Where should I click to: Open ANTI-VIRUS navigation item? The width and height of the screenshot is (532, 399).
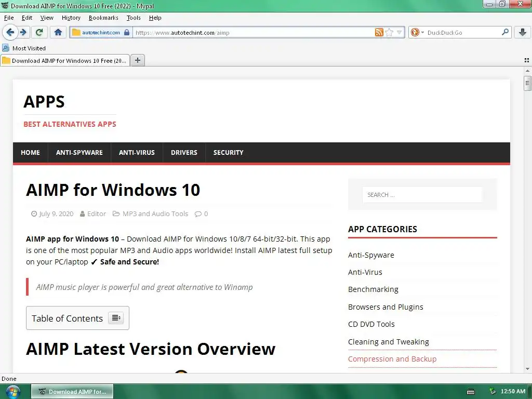pyautogui.click(x=137, y=153)
